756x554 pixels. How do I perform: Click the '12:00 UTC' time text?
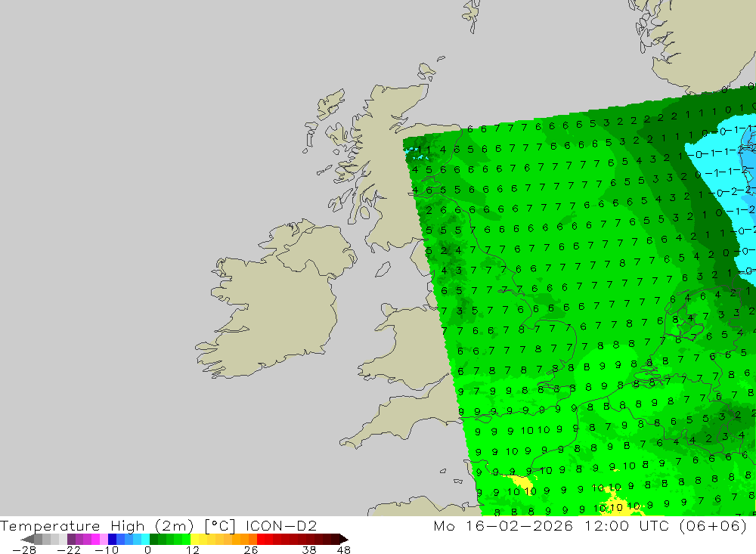tap(629, 525)
